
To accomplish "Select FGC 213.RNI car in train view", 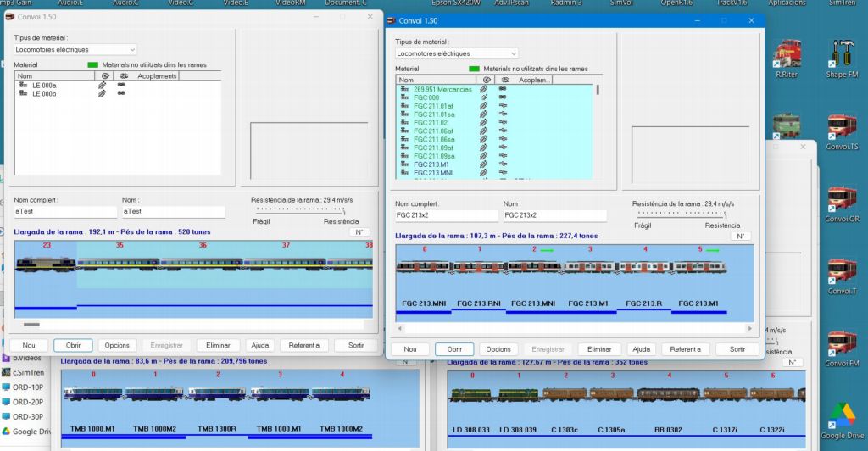I will (x=479, y=267).
